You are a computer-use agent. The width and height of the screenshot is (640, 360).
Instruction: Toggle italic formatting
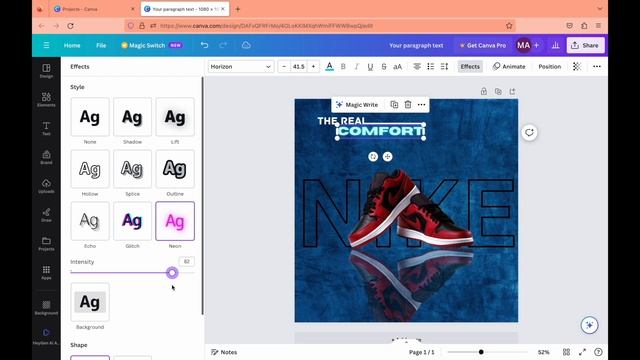click(x=356, y=67)
